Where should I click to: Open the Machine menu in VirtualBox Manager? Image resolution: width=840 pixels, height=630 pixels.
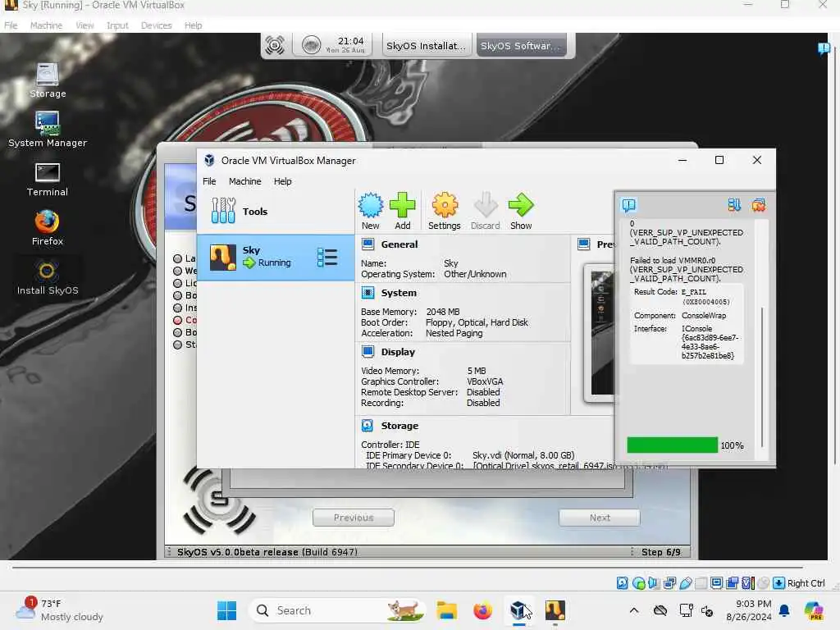pos(244,181)
